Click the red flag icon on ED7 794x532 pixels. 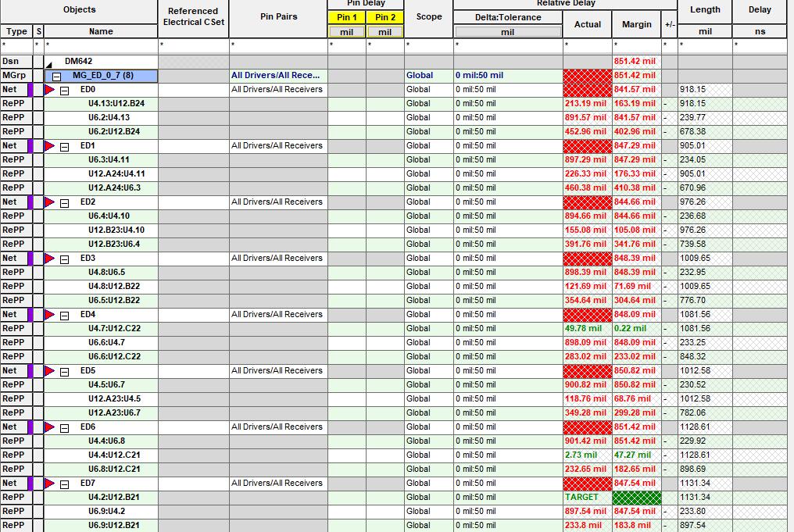pos(50,483)
